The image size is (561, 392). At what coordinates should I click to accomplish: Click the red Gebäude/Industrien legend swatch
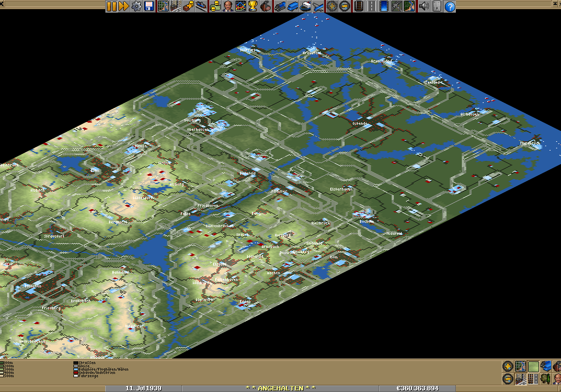coord(75,372)
